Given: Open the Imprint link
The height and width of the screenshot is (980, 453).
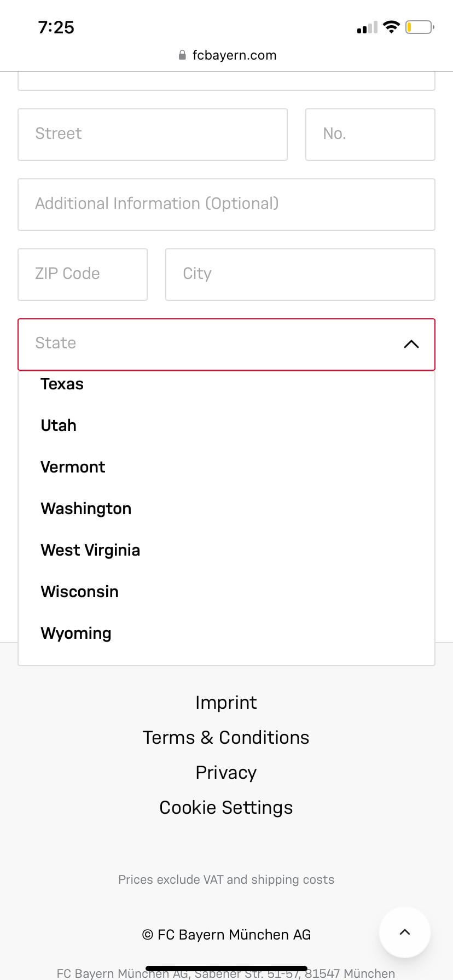Looking at the screenshot, I should coord(226,703).
